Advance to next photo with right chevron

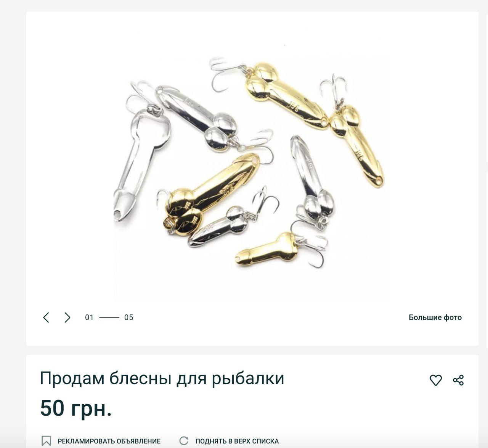pos(67,317)
